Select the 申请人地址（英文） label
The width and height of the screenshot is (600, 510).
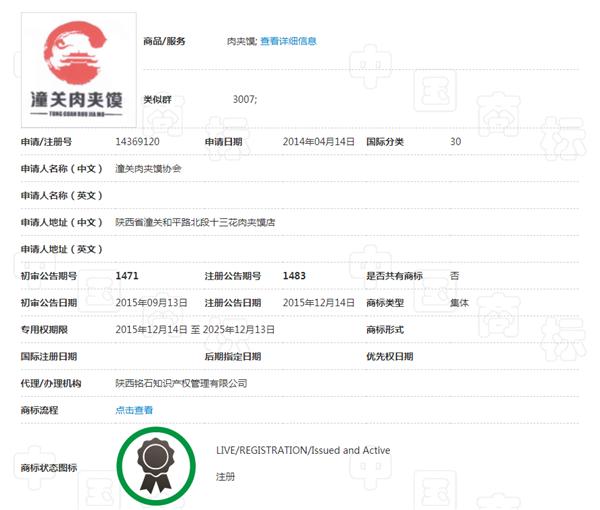[62, 249]
